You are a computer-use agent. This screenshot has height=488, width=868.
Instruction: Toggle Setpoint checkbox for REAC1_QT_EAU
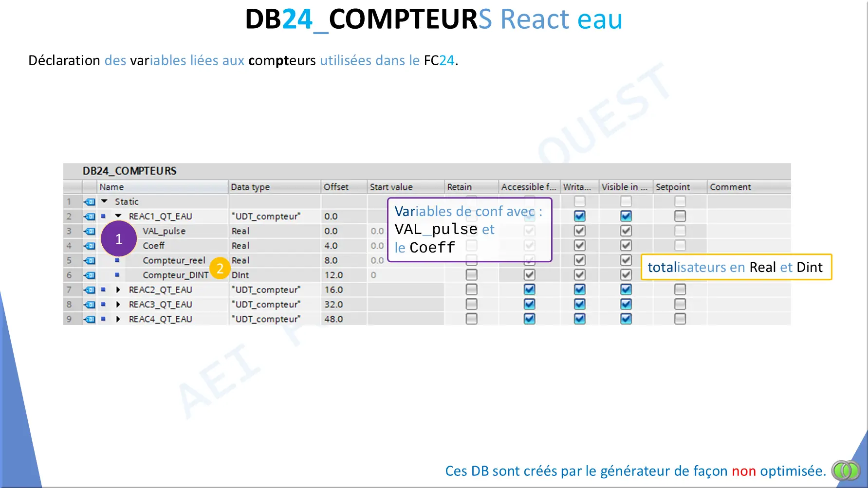pyautogui.click(x=680, y=216)
